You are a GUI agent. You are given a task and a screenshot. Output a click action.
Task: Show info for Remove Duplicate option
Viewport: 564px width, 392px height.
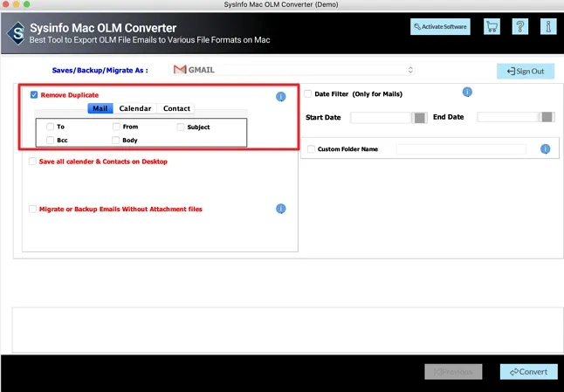281,96
